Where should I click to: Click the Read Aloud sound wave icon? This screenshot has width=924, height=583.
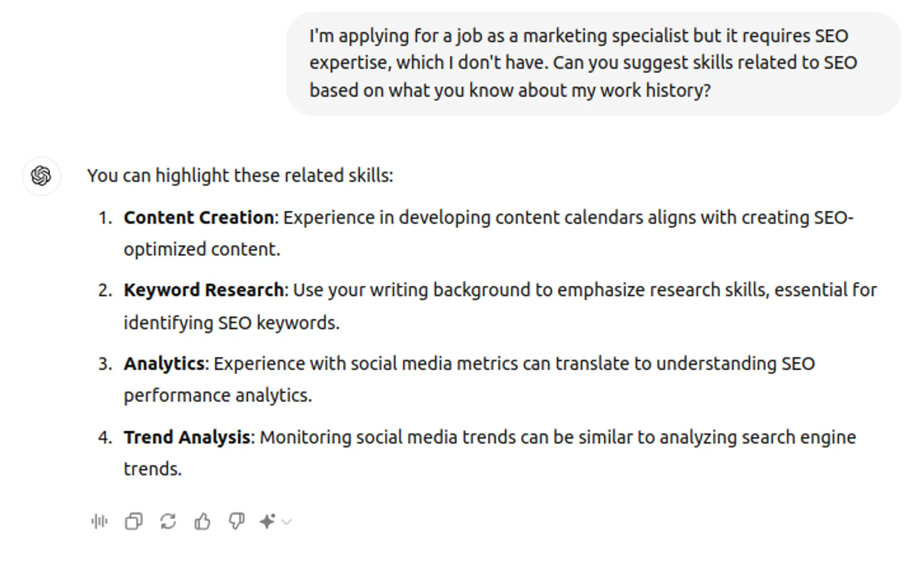pos(100,521)
